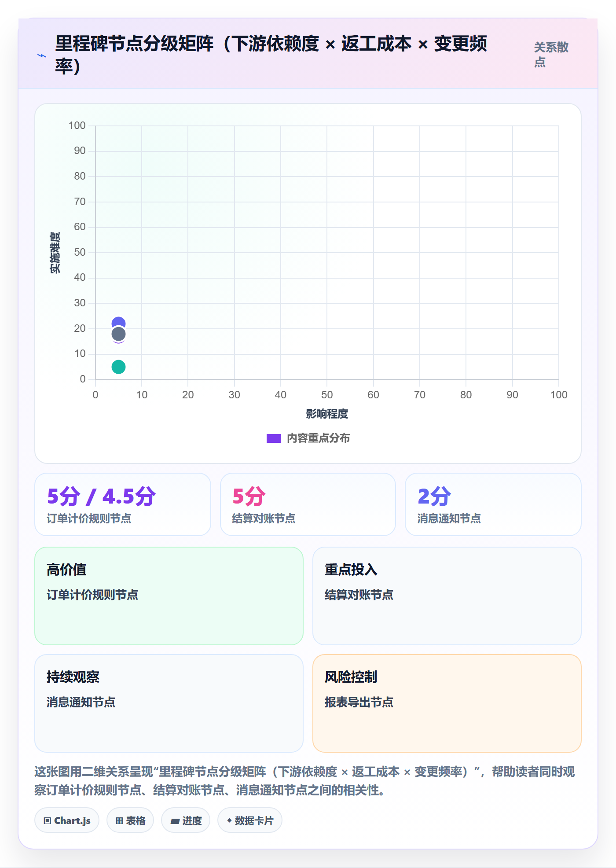Click the 风险控制 quadrant heading
The image size is (616, 868).
351,677
